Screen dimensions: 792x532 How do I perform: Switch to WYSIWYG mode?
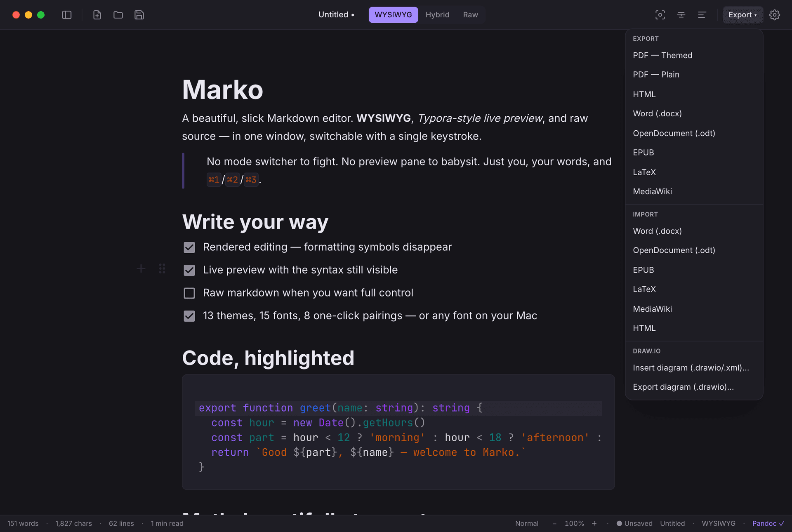pos(393,15)
